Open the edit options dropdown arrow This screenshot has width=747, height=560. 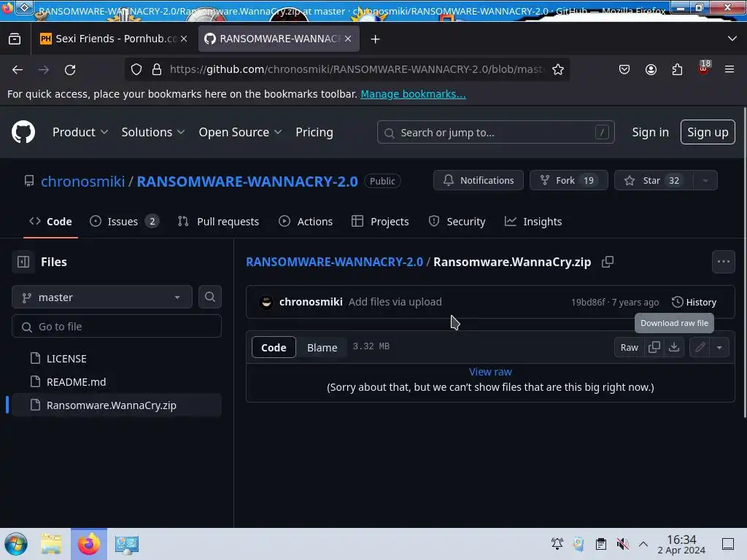719,347
